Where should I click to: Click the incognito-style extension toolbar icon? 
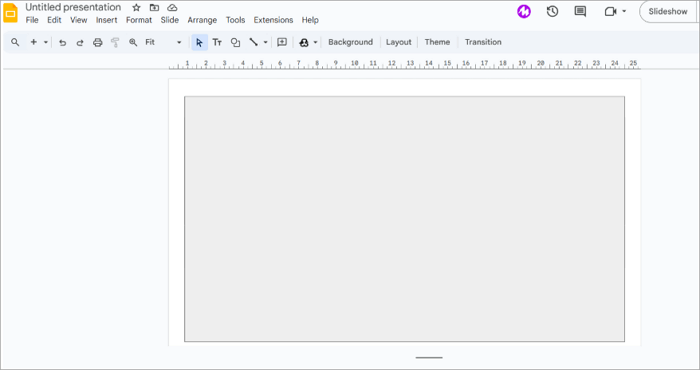click(304, 42)
